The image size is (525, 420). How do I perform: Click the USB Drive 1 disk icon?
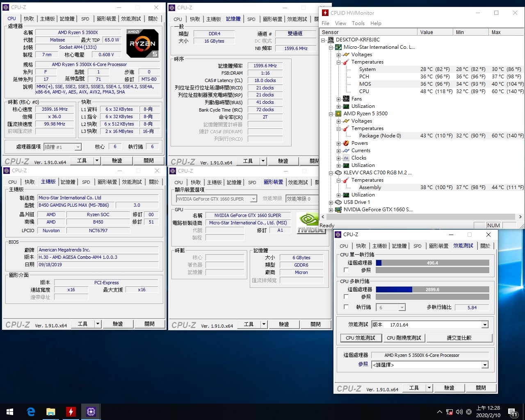(338, 202)
